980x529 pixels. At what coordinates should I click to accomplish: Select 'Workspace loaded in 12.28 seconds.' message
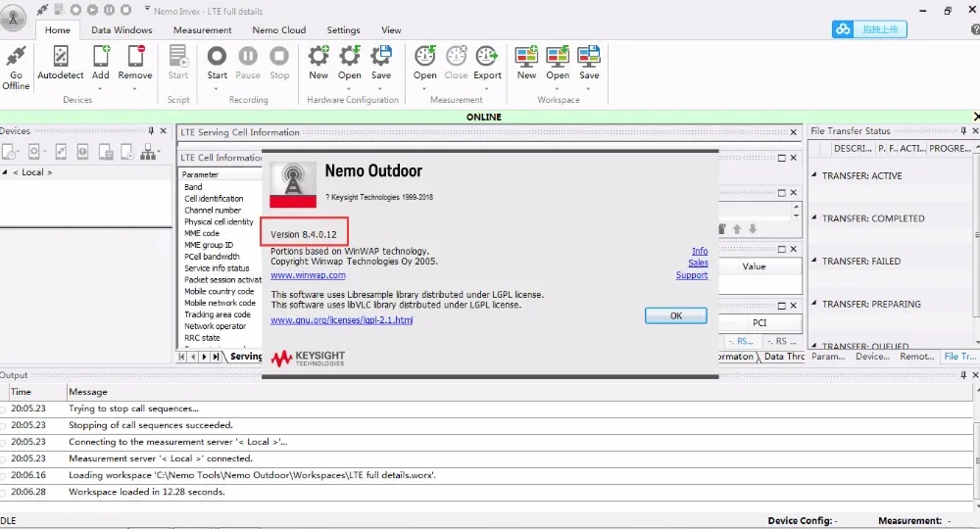coord(146,492)
